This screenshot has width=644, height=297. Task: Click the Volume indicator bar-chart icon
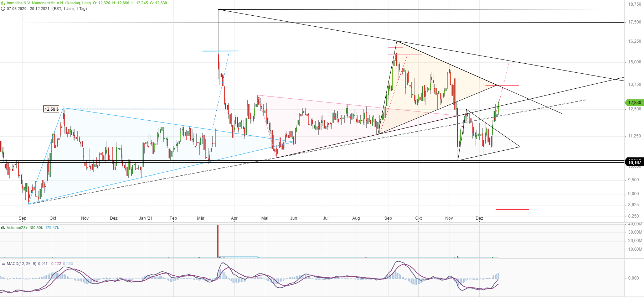click(3, 228)
